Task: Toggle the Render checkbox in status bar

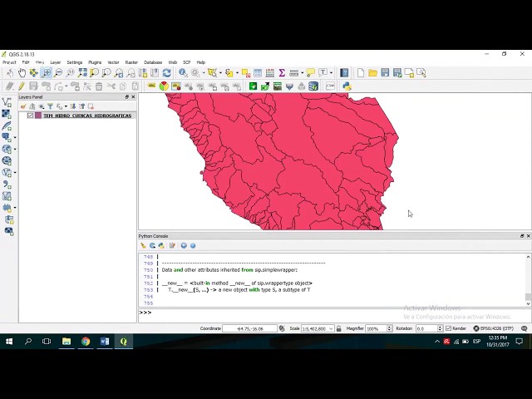Action: 449,328
